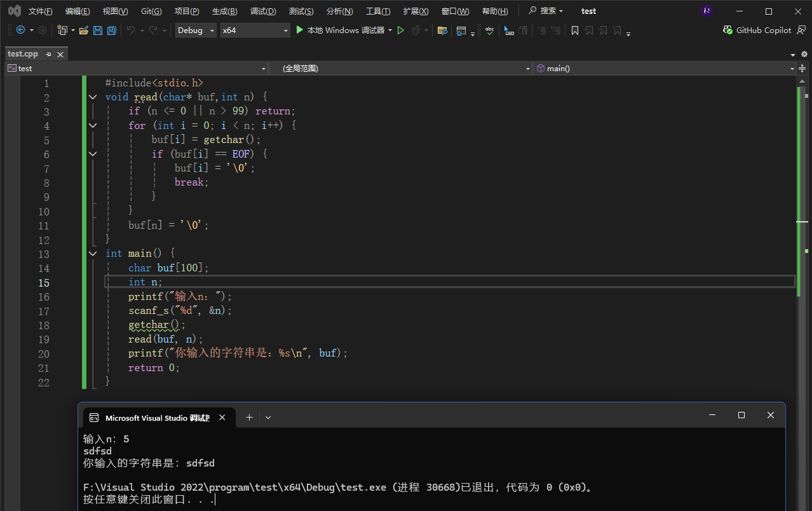
Task: Collapse the if block at line 6
Action: (93, 154)
